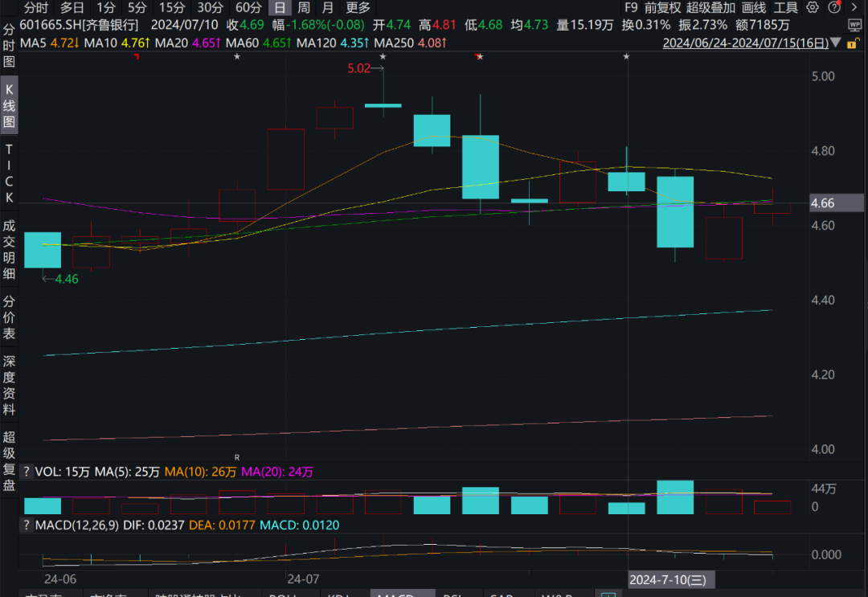
Task: Click the 画线 drawing button
Action: pyautogui.click(x=753, y=8)
